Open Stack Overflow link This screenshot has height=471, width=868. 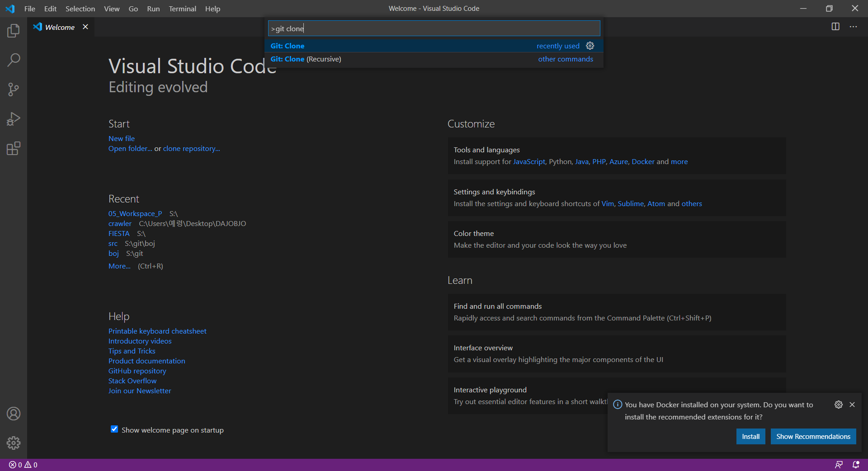(132, 381)
